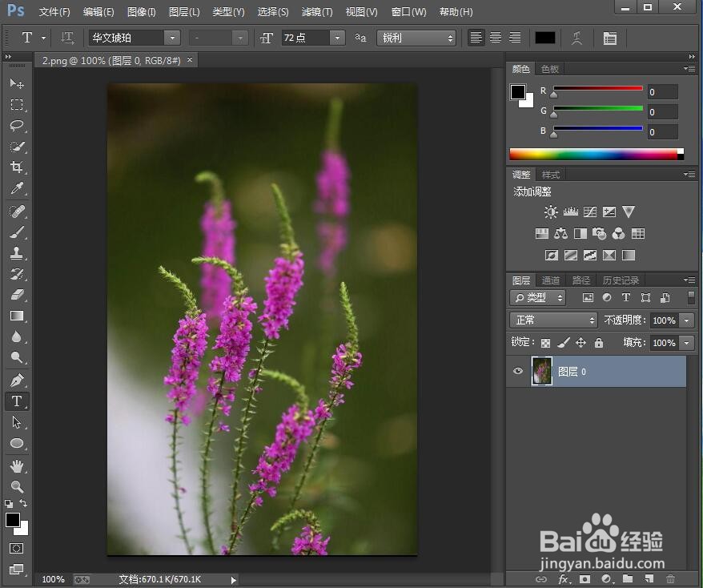Select the Hand tool
703x588 pixels.
(x=17, y=466)
